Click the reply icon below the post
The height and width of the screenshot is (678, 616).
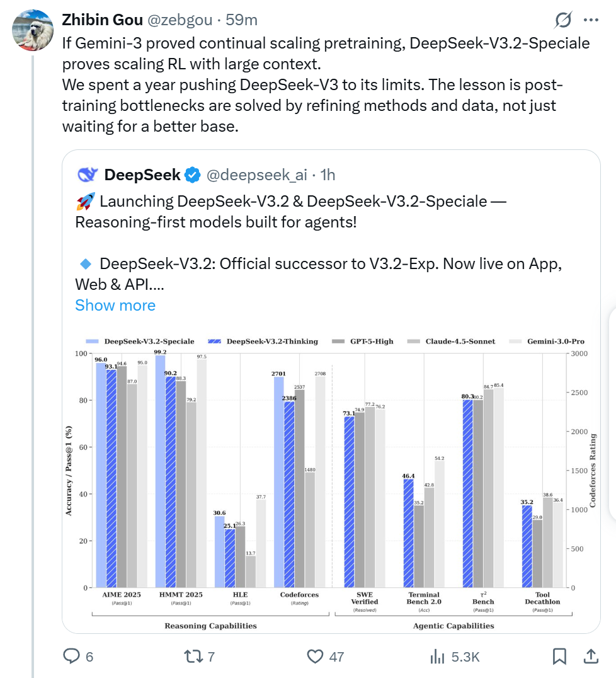click(71, 657)
